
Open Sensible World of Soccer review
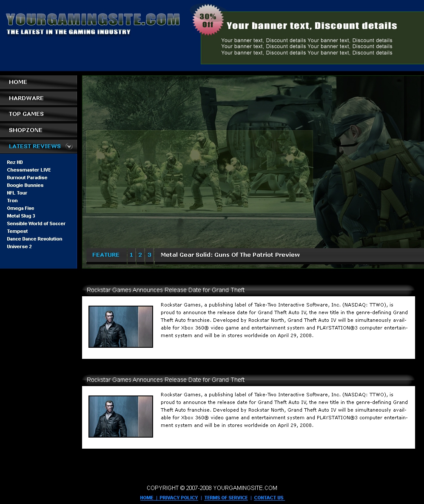pyautogui.click(x=36, y=224)
